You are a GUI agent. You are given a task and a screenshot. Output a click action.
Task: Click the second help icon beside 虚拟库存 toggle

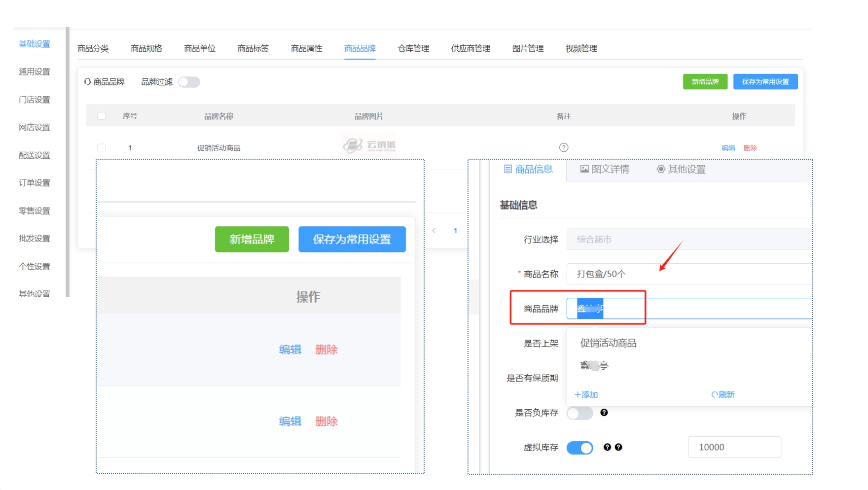click(618, 447)
